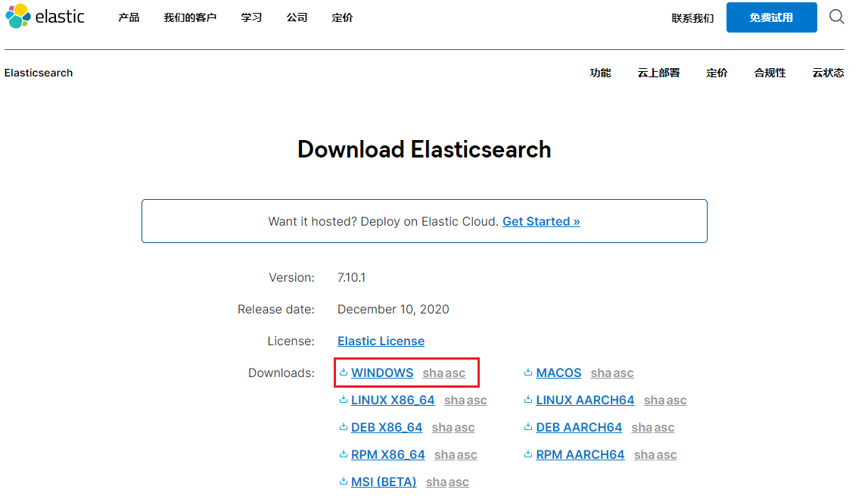Open sha link for DEB X86_64

click(442, 427)
